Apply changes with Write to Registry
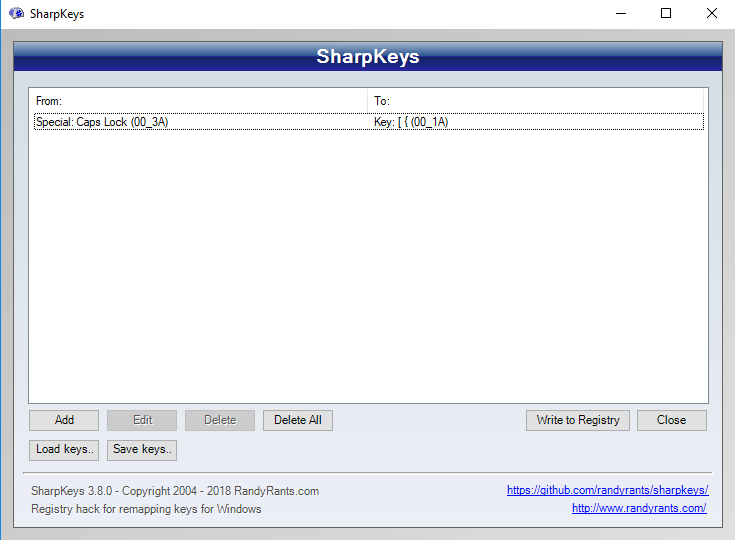 tap(578, 420)
